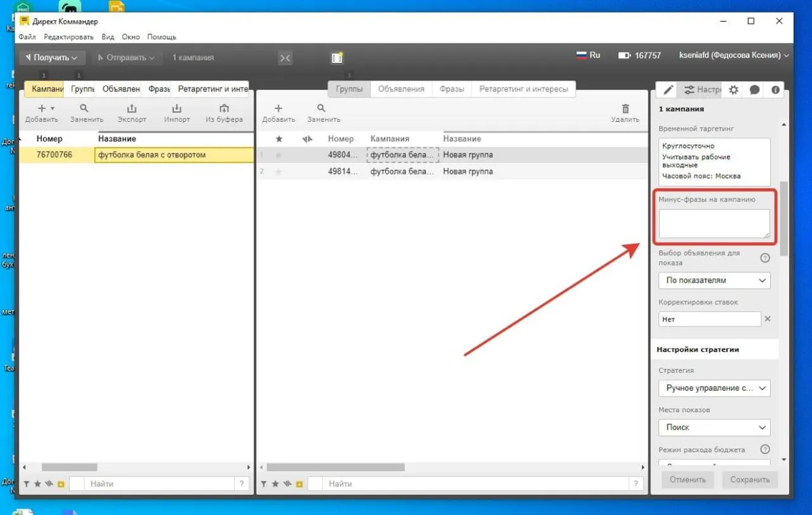
Task: Click the Найти search field under campaigns list
Action: [159, 484]
